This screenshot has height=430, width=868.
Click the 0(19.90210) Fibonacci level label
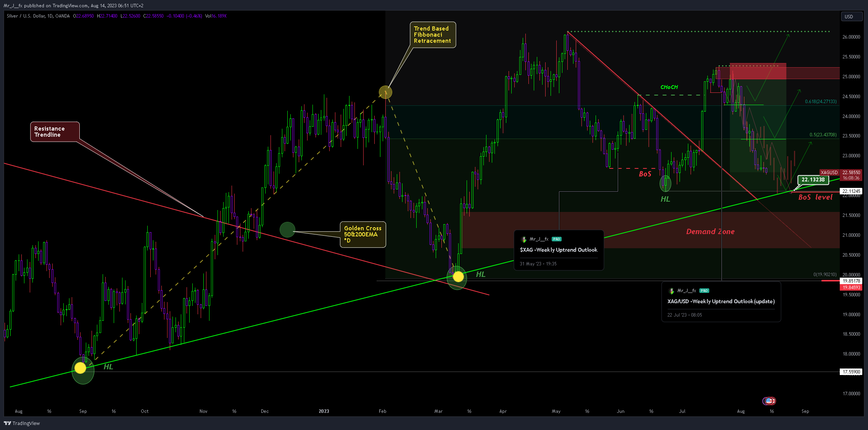[x=825, y=275]
